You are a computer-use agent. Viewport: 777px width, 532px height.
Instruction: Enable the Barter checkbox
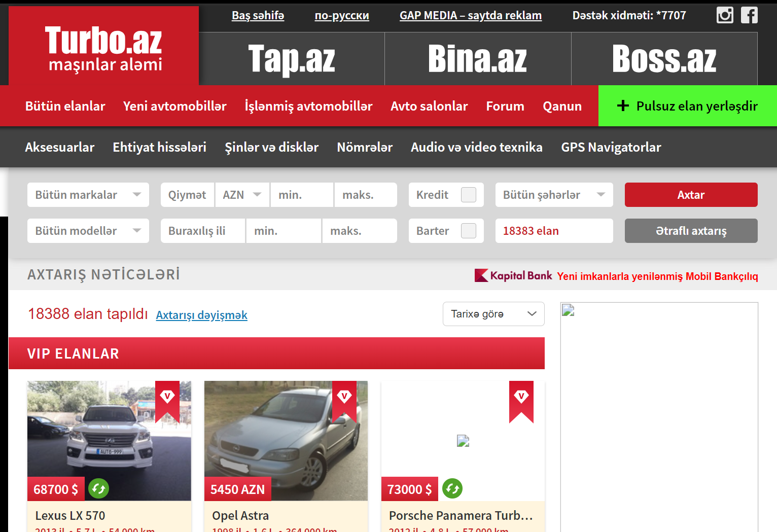click(x=469, y=231)
